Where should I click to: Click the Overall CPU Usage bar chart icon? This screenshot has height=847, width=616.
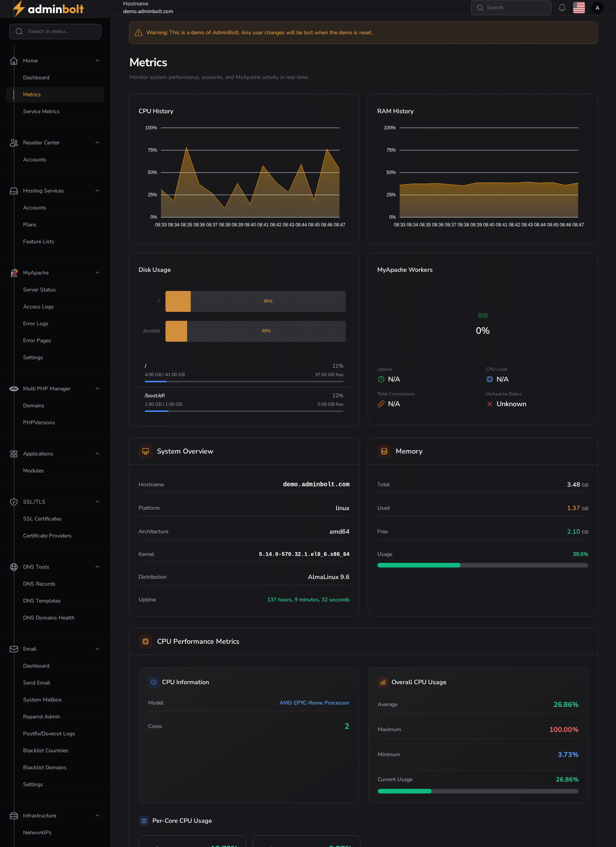click(383, 682)
